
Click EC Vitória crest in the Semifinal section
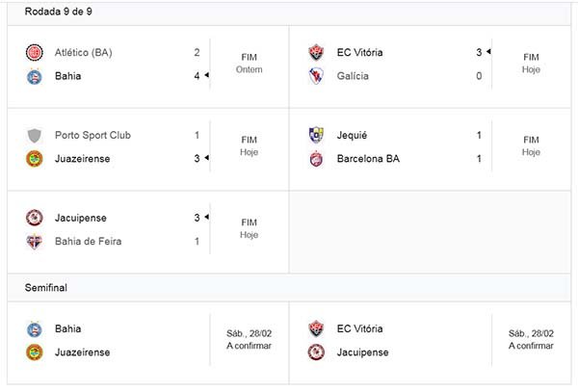[x=316, y=328]
